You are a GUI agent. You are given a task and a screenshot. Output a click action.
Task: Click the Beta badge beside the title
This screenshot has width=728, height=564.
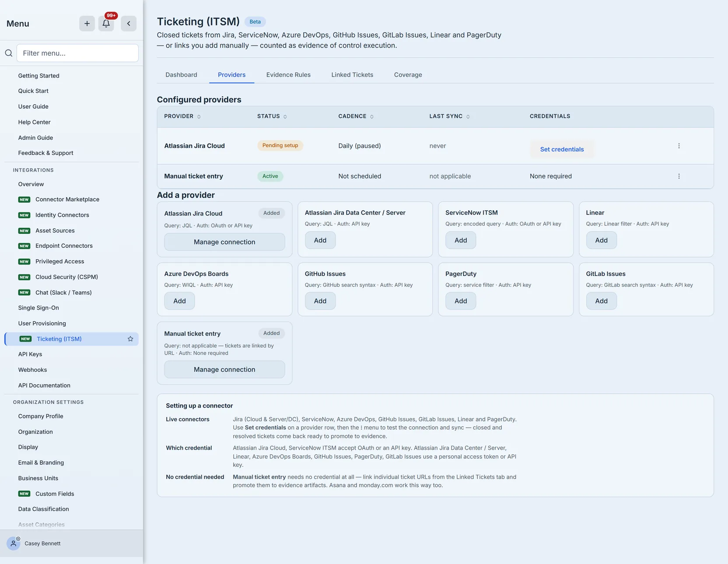coord(255,22)
